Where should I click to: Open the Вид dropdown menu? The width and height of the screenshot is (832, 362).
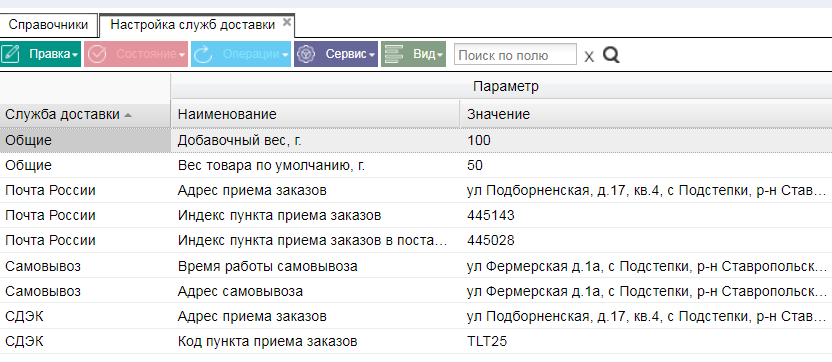pyautogui.click(x=440, y=55)
